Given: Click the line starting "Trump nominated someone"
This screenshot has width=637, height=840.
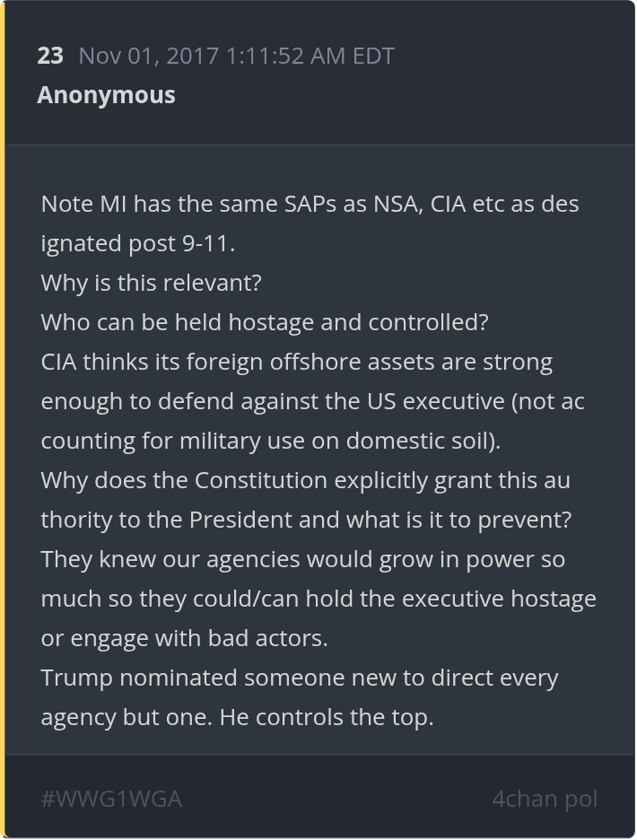Looking at the screenshot, I should [300, 678].
